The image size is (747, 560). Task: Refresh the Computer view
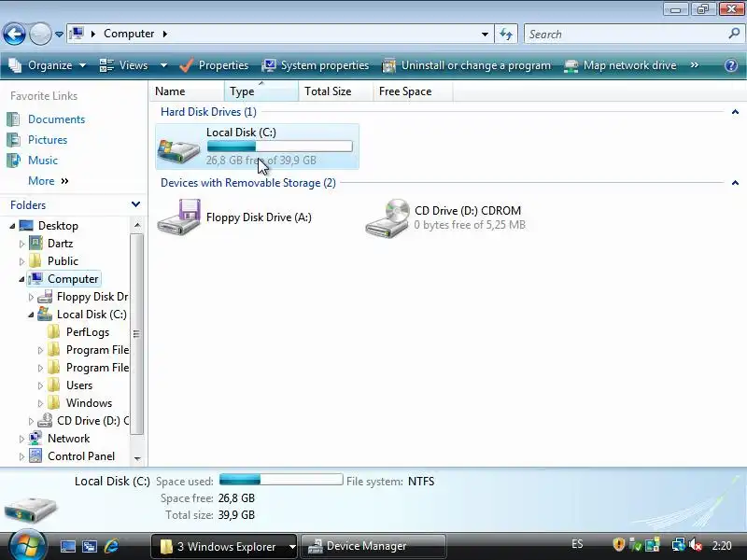click(506, 34)
